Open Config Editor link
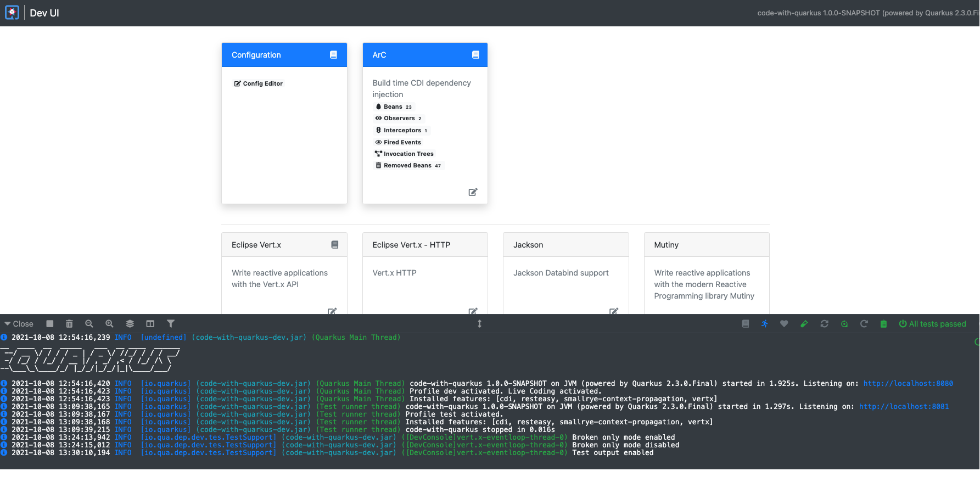The width and height of the screenshot is (980, 488). (x=259, y=83)
